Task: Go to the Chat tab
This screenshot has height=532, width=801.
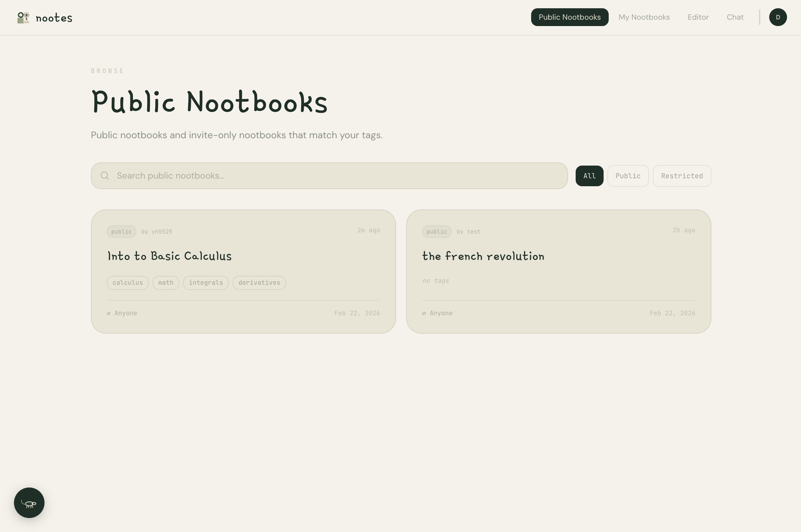Action: [x=735, y=17]
